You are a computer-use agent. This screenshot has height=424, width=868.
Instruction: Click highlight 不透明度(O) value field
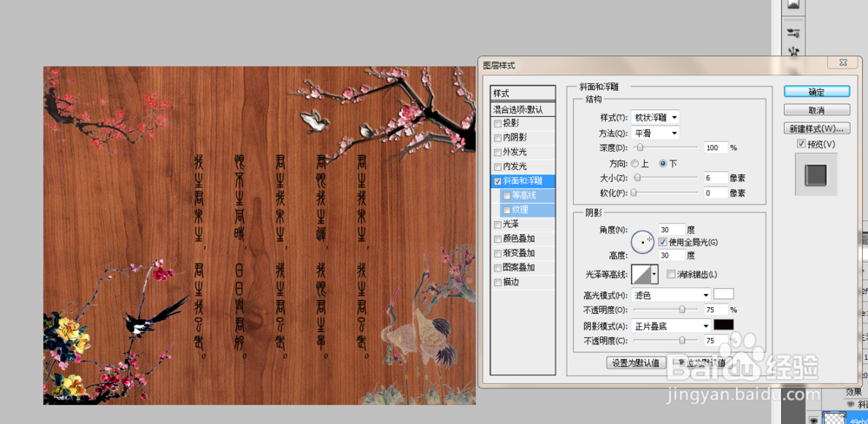click(716, 310)
